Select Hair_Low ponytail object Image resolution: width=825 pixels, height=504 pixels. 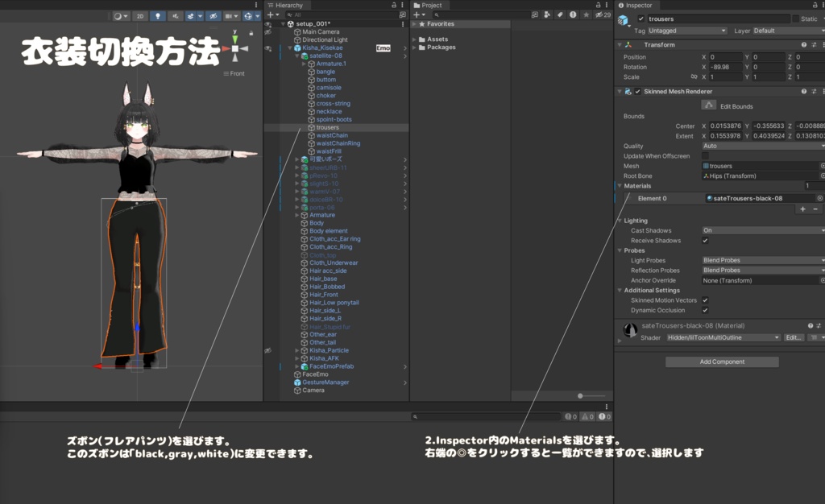[x=334, y=303]
